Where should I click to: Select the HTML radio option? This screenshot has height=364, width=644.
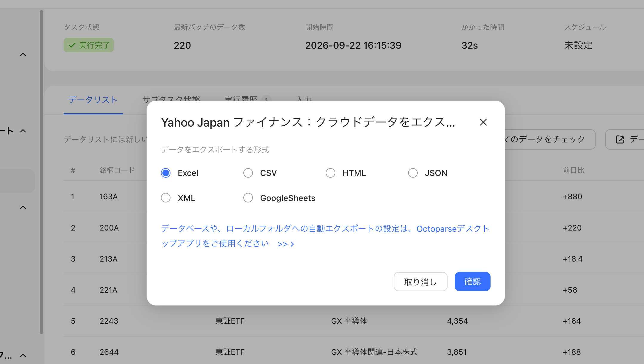pyautogui.click(x=331, y=173)
